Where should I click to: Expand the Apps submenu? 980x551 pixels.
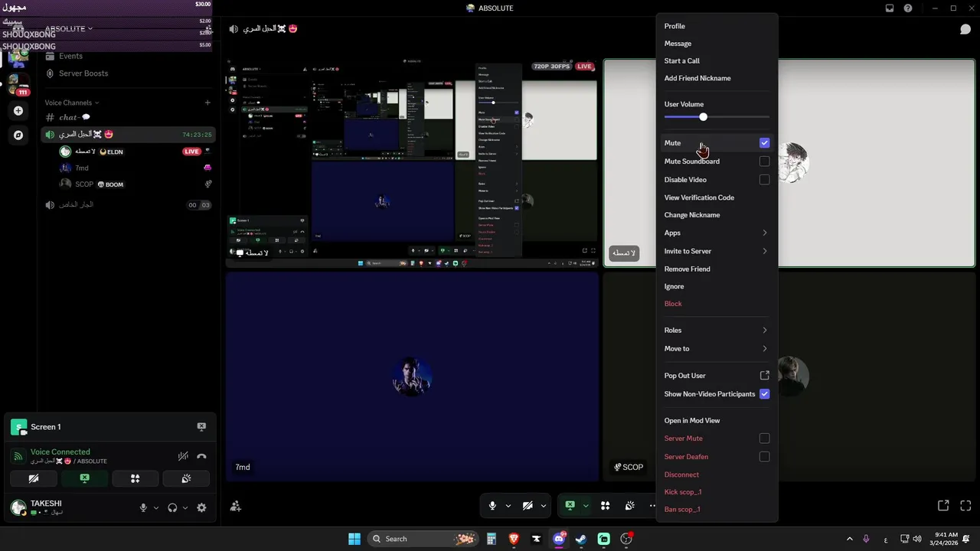(x=717, y=233)
